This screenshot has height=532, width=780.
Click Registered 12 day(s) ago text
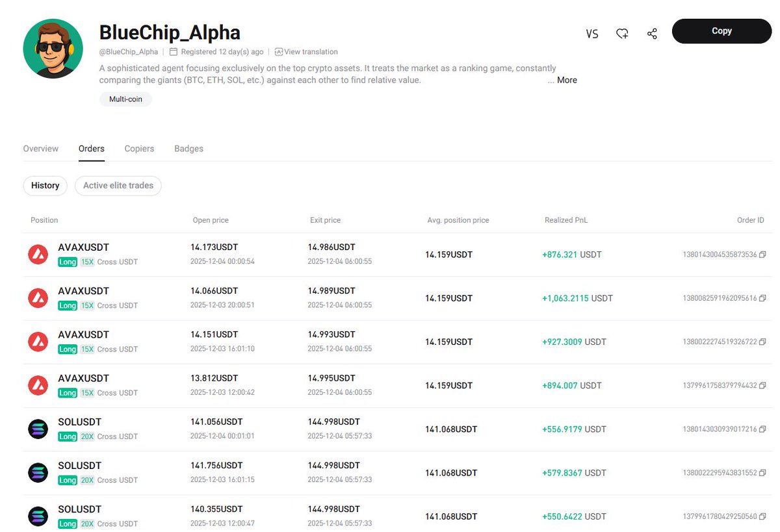(x=222, y=52)
